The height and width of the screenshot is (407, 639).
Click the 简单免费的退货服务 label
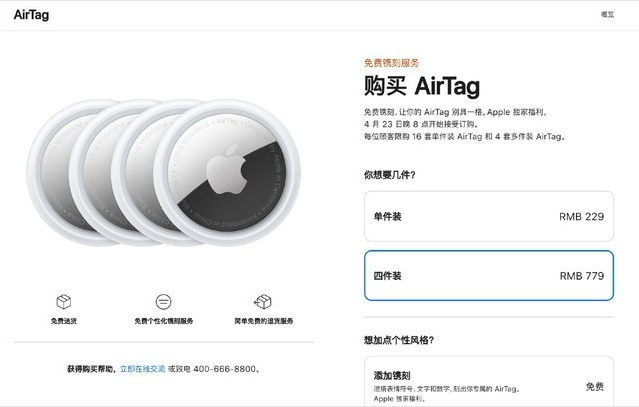263,321
